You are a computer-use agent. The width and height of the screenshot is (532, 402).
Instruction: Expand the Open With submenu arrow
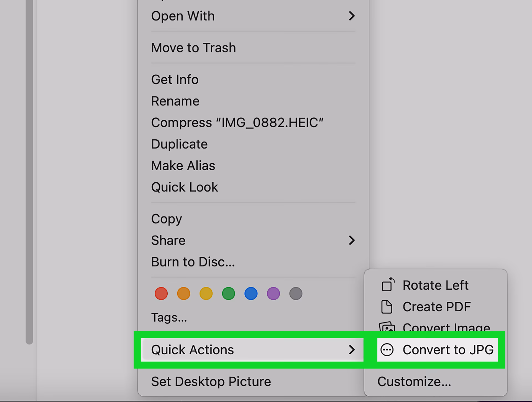[x=352, y=16]
